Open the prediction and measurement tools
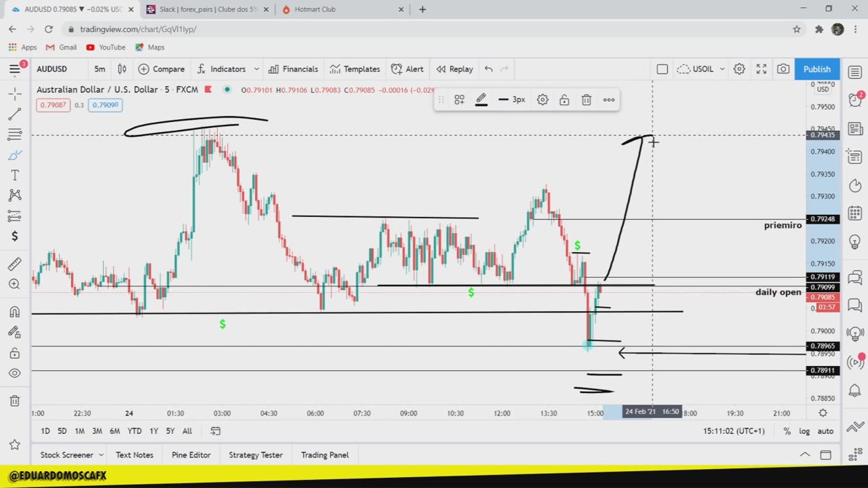The height and width of the screenshot is (488, 868). 14,216
